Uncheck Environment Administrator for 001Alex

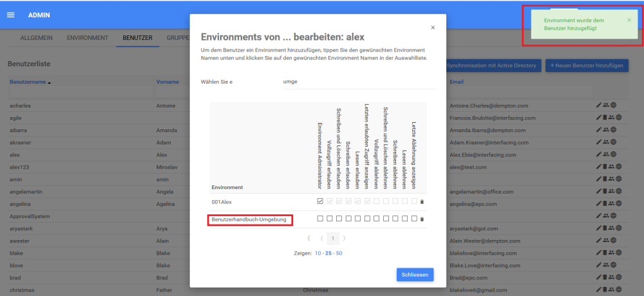tap(320, 202)
